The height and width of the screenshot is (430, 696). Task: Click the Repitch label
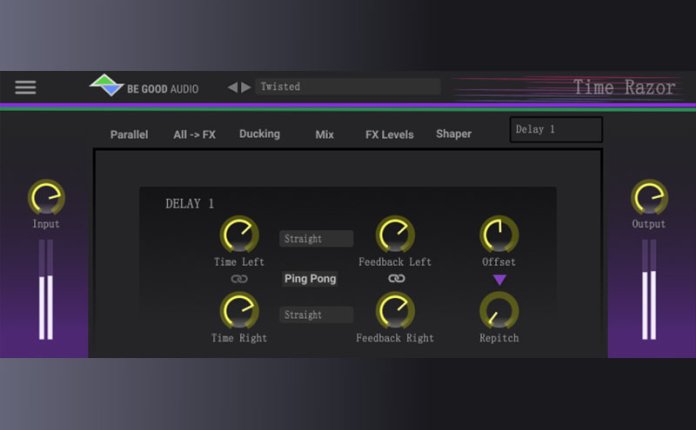click(x=499, y=338)
